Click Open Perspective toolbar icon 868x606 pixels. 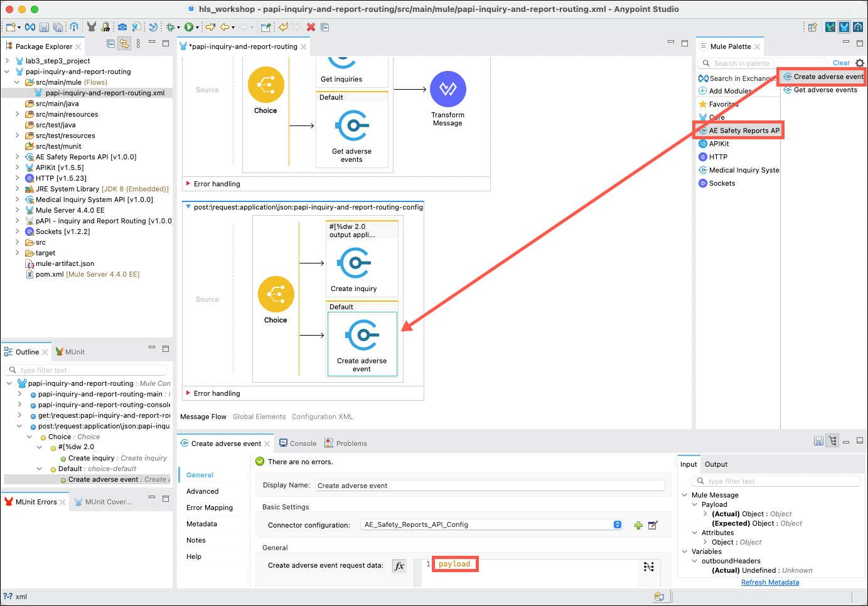[812, 27]
